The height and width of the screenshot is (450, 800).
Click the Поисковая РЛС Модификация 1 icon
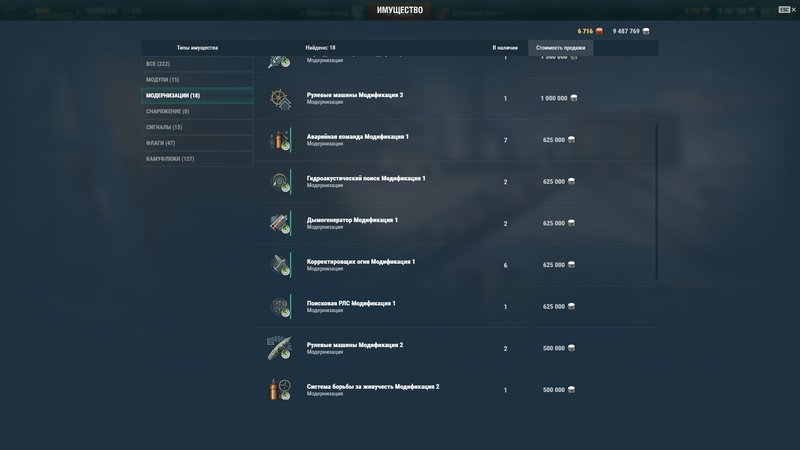(x=279, y=306)
